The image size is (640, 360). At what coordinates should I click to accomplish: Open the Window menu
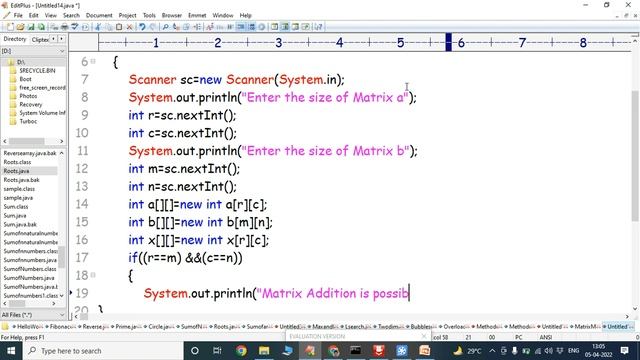[x=223, y=15]
